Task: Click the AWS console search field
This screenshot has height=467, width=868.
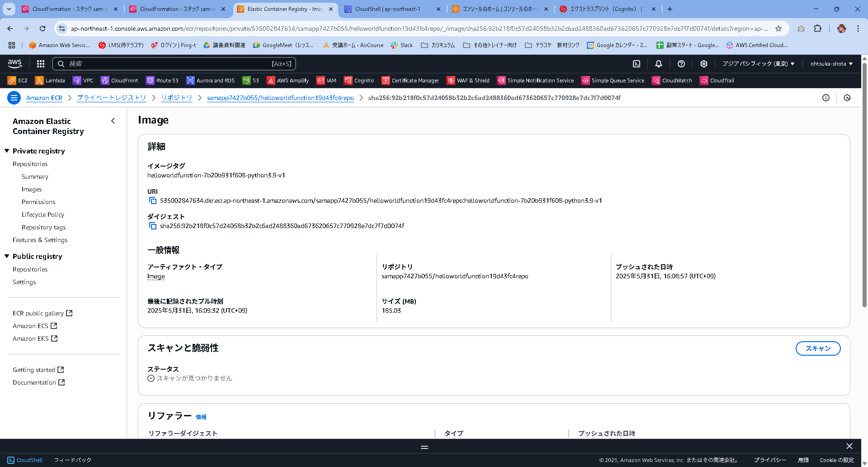Action: pos(174,64)
